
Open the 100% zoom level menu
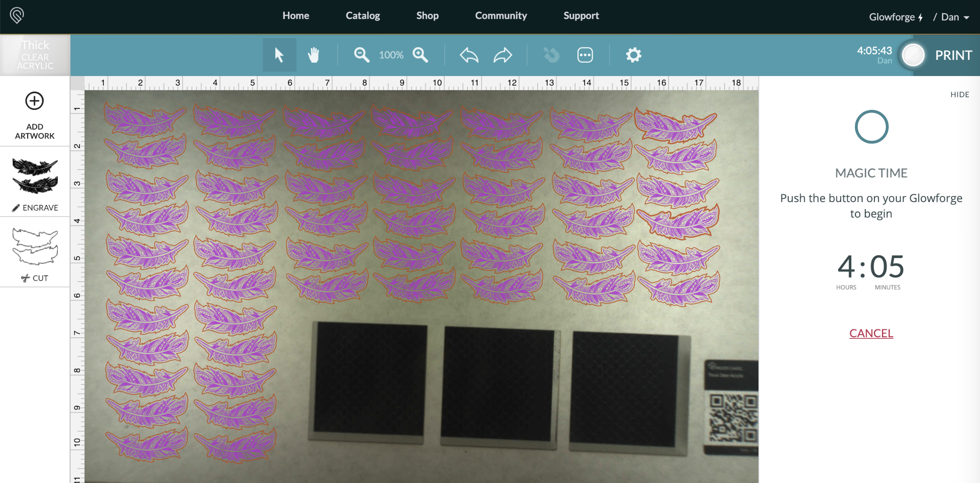point(391,55)
